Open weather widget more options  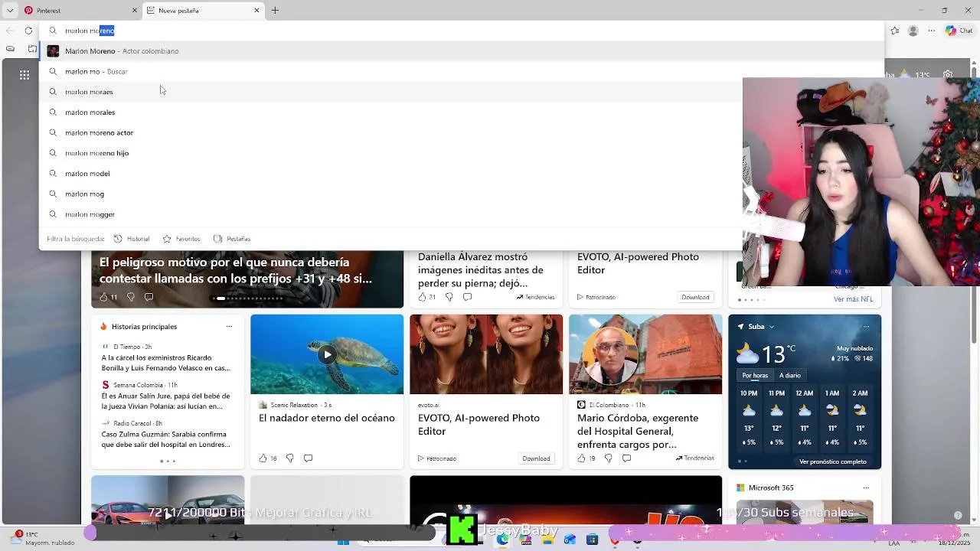[x=866, y=327]
